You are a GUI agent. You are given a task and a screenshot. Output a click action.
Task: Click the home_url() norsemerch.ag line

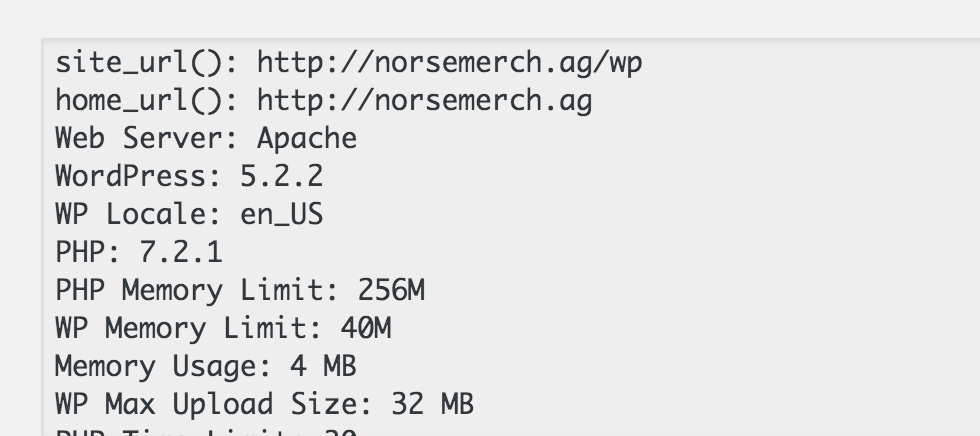(324, 101)
